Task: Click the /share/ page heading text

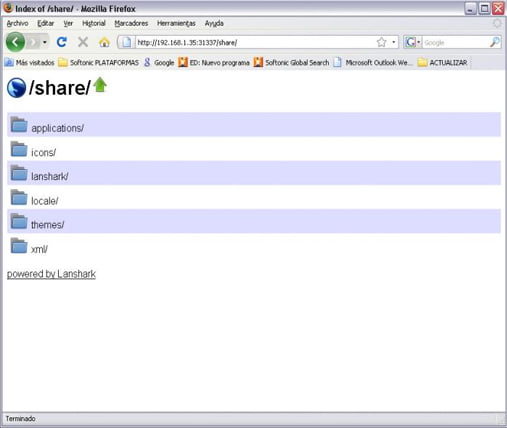Action: click(60, 88)
